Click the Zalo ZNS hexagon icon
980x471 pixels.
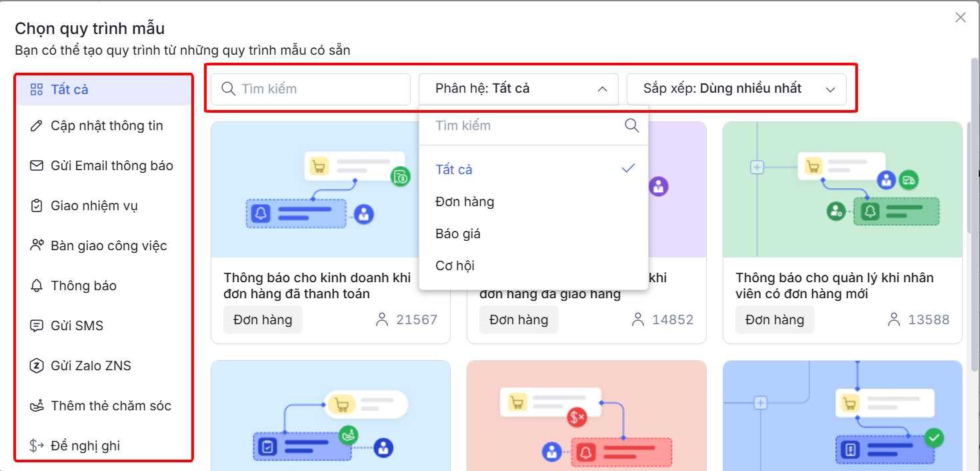[37, 366]
